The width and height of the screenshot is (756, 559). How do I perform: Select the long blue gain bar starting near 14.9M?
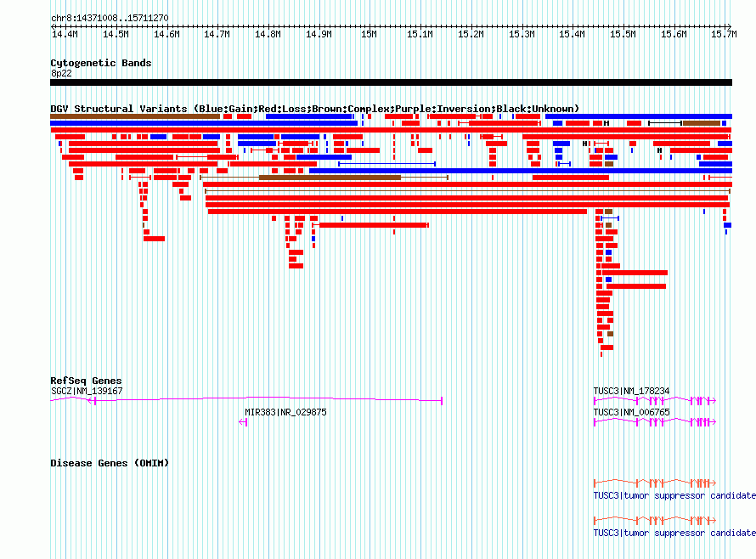tap(521, 171)
